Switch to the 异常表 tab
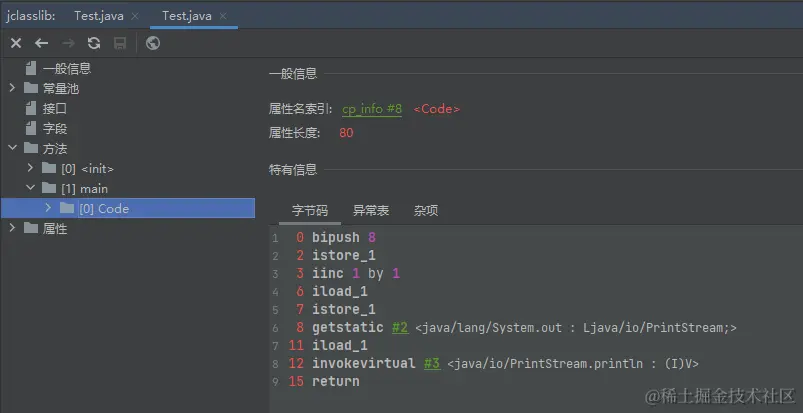The height and width of the screenshot is (413, 803). pos(371,211)
